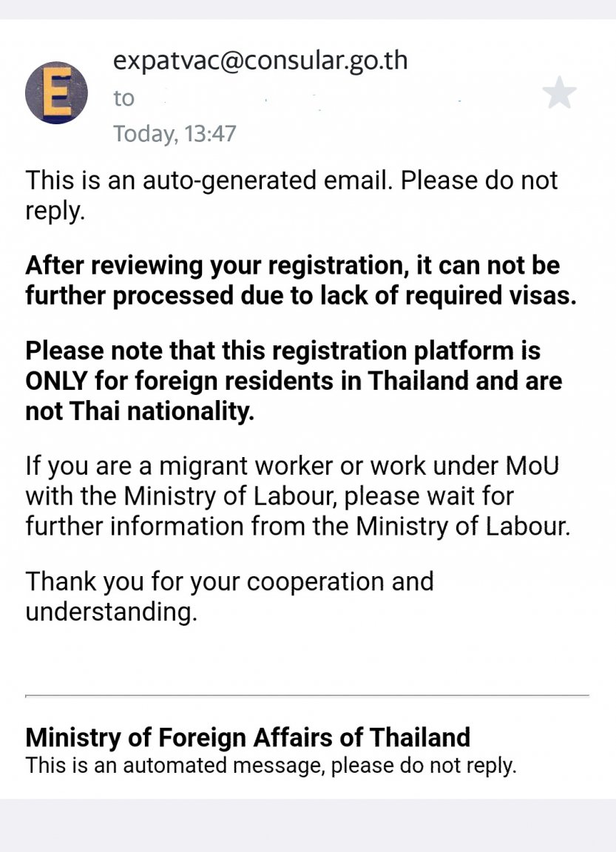The height and width of the screenshot is (852, 616).
Task: Select the "automated message, please do not reply" footer
Action: coord(319,765)
